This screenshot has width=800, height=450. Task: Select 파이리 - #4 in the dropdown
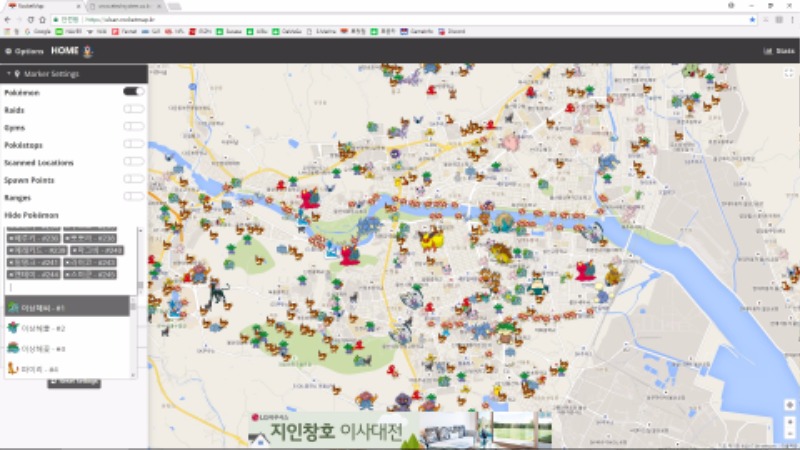click(x=67, y=368)
